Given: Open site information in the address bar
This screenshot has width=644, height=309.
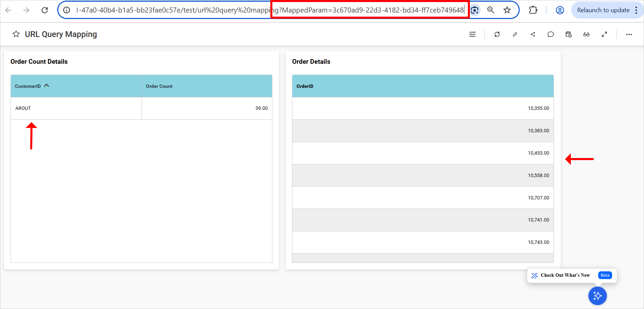Looking at the screenshot, I should pyautogui.click(x=66, y=10).
